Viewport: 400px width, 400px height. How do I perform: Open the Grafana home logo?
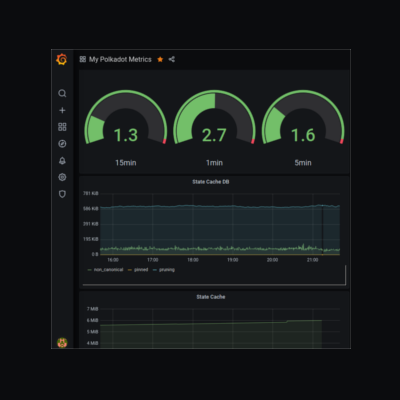(x=62, y=59)
